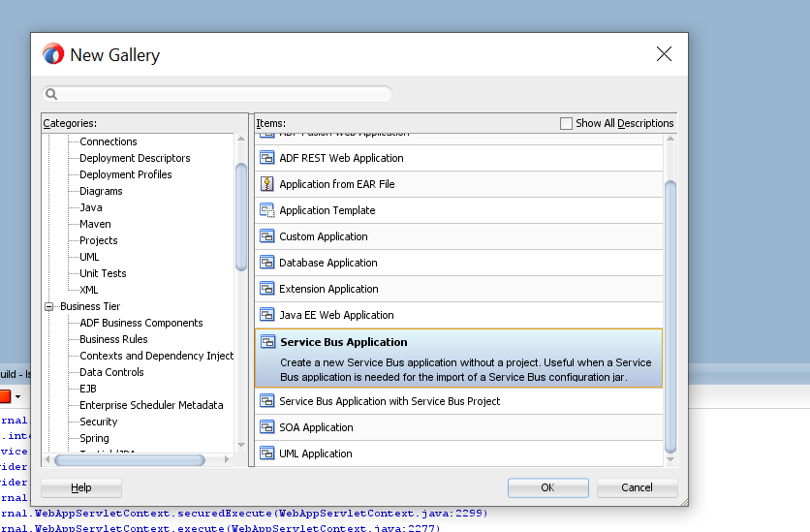Select the Projects category
This screenshot has height=532, width=810.
[99, 240]
